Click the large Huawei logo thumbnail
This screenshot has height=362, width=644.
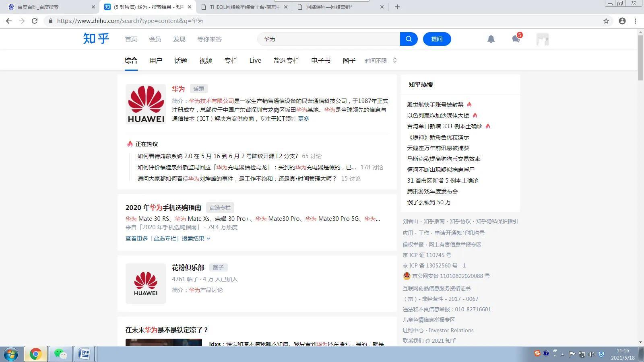tap(146, 104)
